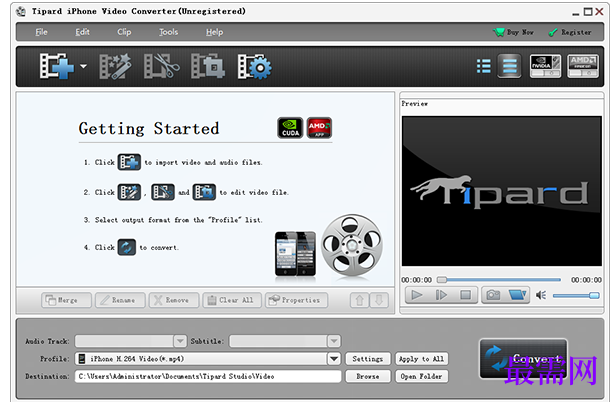Click the crop icon in step 2

(204, 192)
